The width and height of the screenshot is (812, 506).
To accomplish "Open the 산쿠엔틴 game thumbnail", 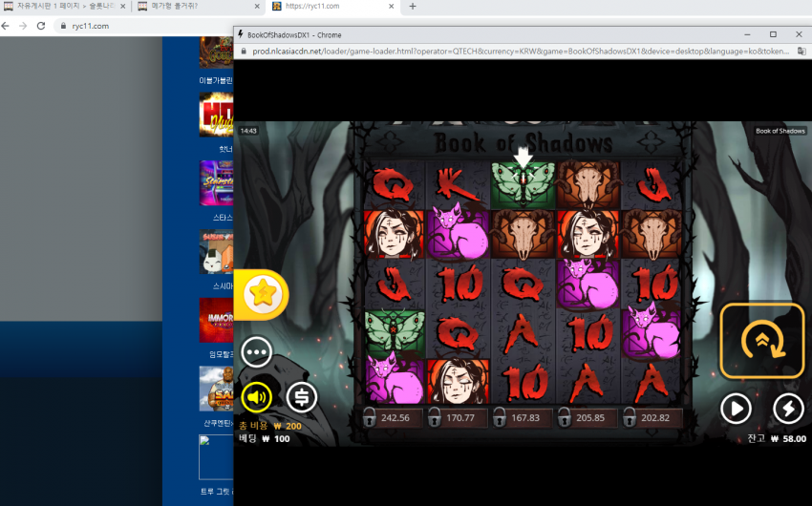I will tap(217, 389).
